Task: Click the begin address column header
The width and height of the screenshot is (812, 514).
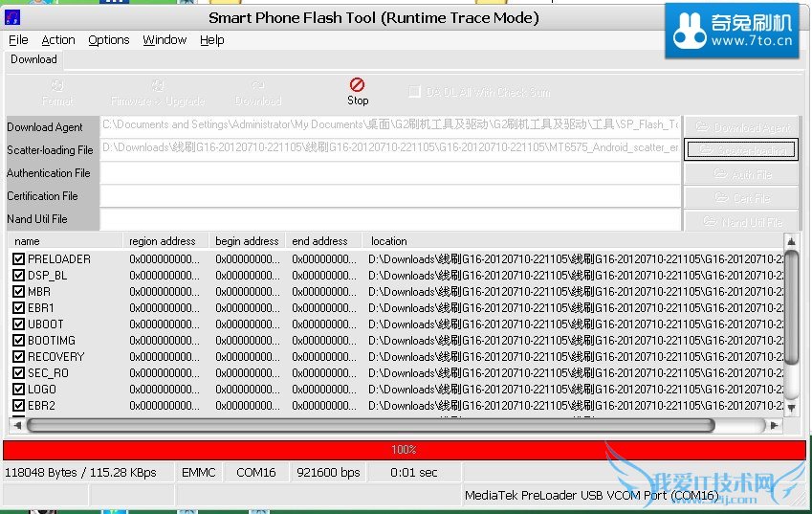Action: pyautogui.click(x=247, y=241)
